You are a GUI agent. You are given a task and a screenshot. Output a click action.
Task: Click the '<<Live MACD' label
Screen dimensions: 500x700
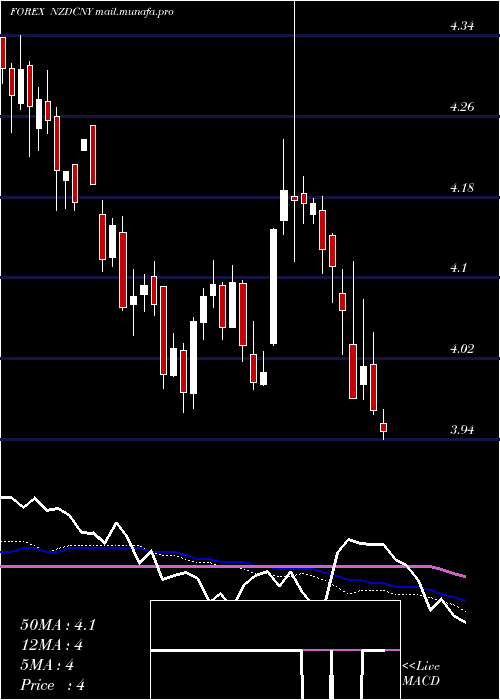tap(421, 674)
